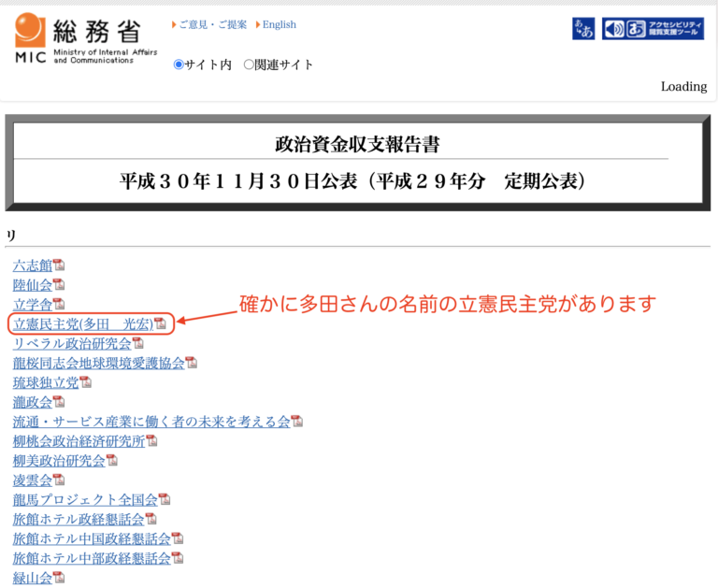Open the リベラル政治研究会 link
718x588 pixels.
(x=72, y=343)
